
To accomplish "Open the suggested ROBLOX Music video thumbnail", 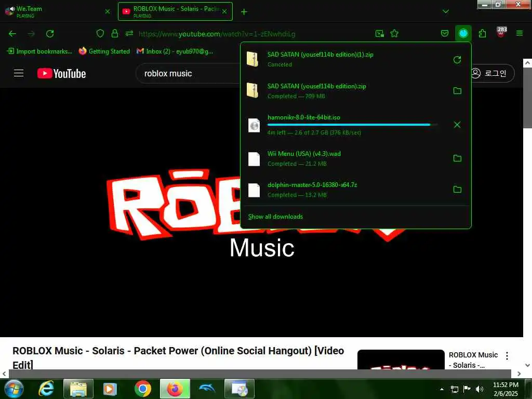I will [x=401, y=360].
